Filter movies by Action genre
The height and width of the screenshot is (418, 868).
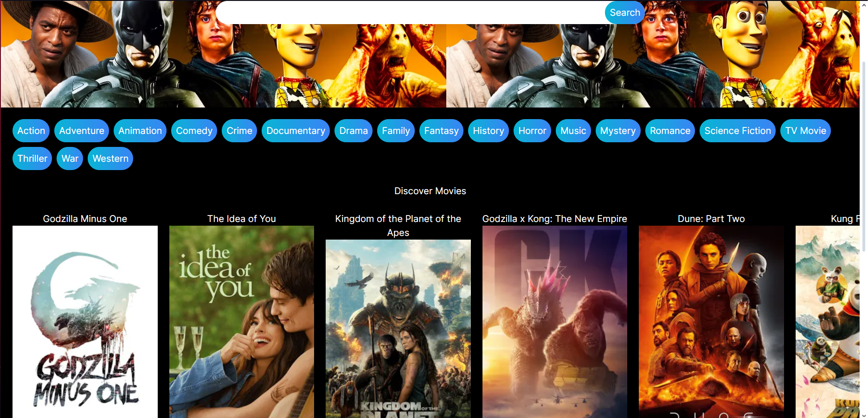(x=31, y=131)
